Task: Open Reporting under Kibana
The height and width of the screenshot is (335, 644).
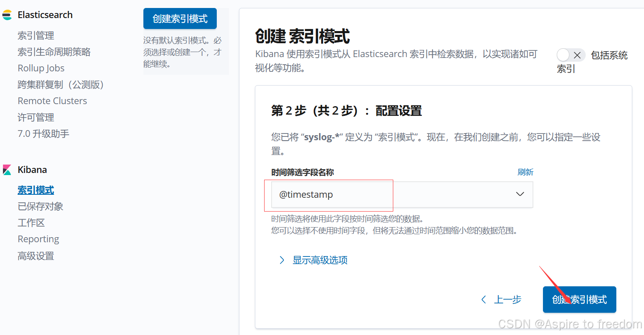Action: coord(39,239)
